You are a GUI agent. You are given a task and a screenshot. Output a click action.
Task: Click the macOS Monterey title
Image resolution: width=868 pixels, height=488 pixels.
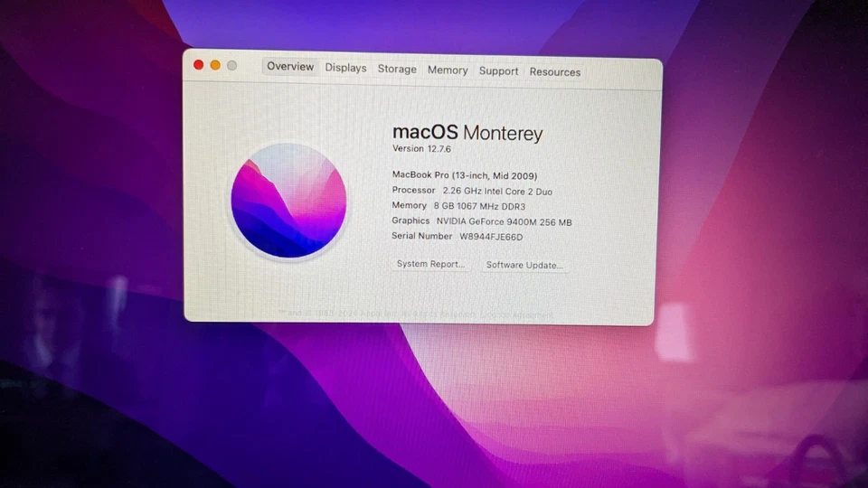467,133
